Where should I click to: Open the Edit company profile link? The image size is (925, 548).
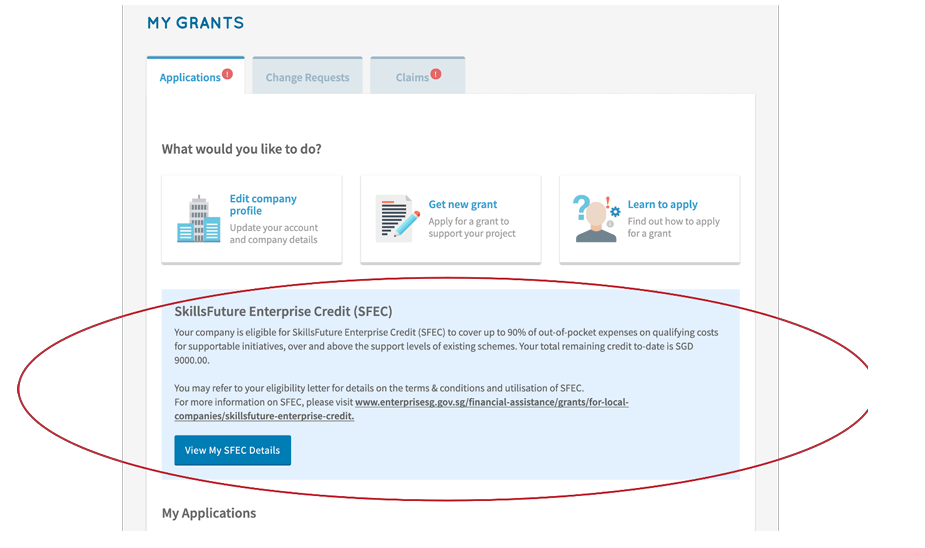pos(263,205)
